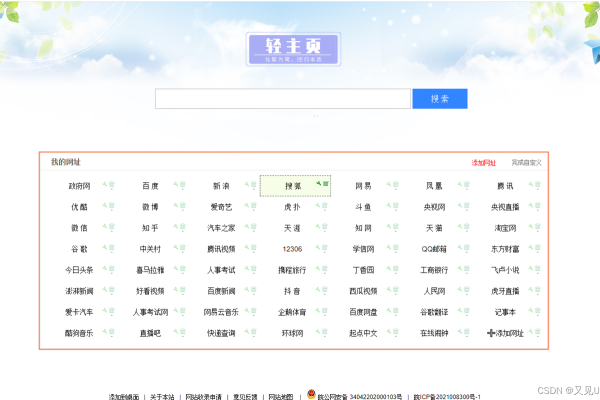Click the 轻主页 logo banner
600x400 pixels.
(x=293, y=49)
